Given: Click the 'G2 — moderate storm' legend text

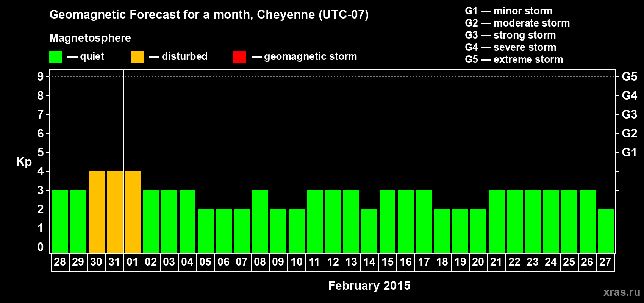Looking at the screenshot, I should pos(517,23).
